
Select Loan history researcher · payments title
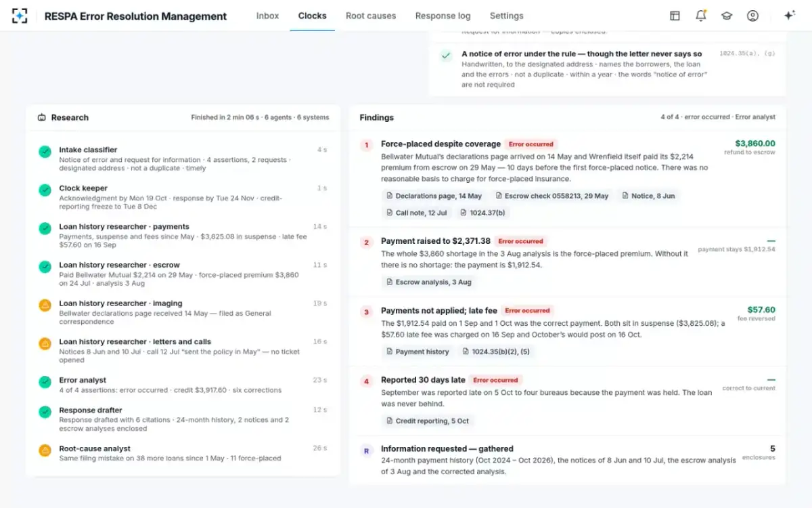[x=124, y=227]
